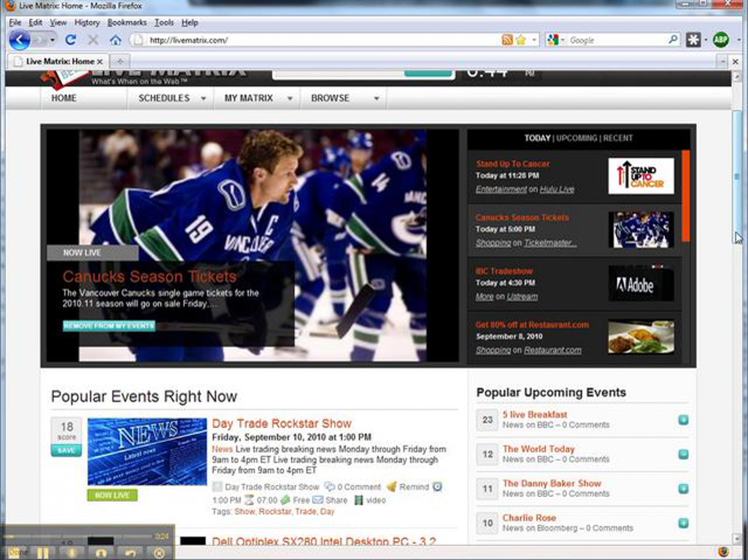Click the comment bubble icon beside 0 Comment
The width and height of the screenshot is (748, 560).
(329, 487)
